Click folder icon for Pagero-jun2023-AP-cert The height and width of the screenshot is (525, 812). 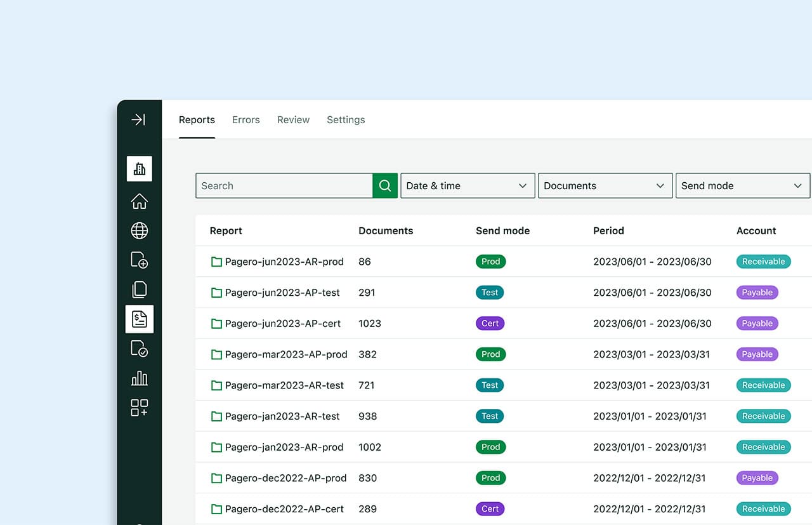[x=216, y=324]
